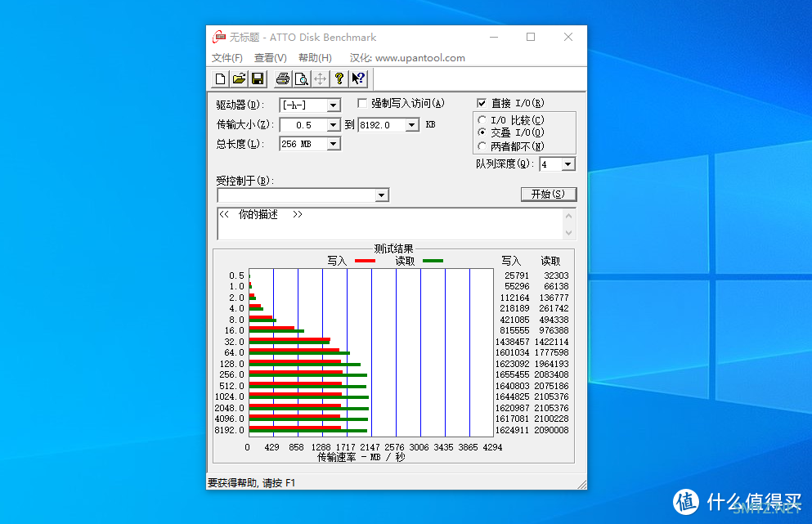Click the green 读取 legend swatch

click(433, 261)
